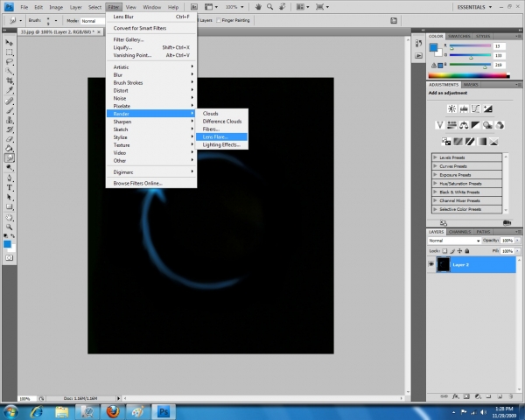Select the Pen tool
Viewport: 525px width, 420px height.
pos(10,178)
